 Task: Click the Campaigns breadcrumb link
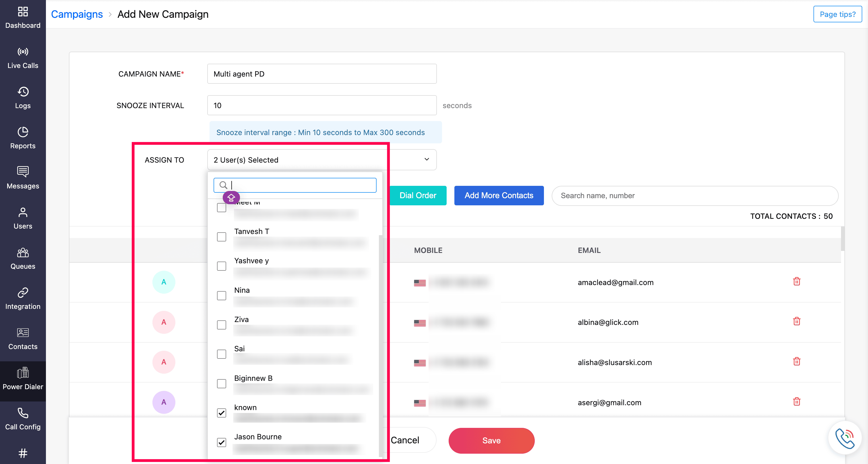point(77,14)
